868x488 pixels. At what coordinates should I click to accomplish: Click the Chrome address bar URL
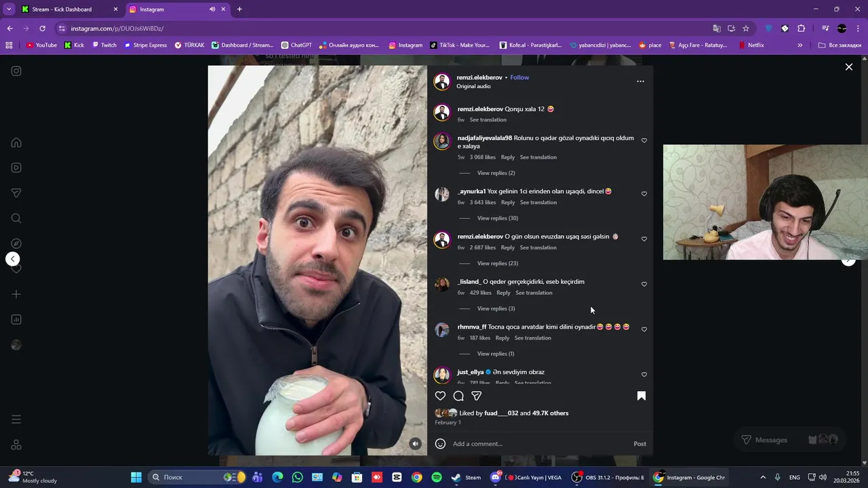tap(117, 28)
